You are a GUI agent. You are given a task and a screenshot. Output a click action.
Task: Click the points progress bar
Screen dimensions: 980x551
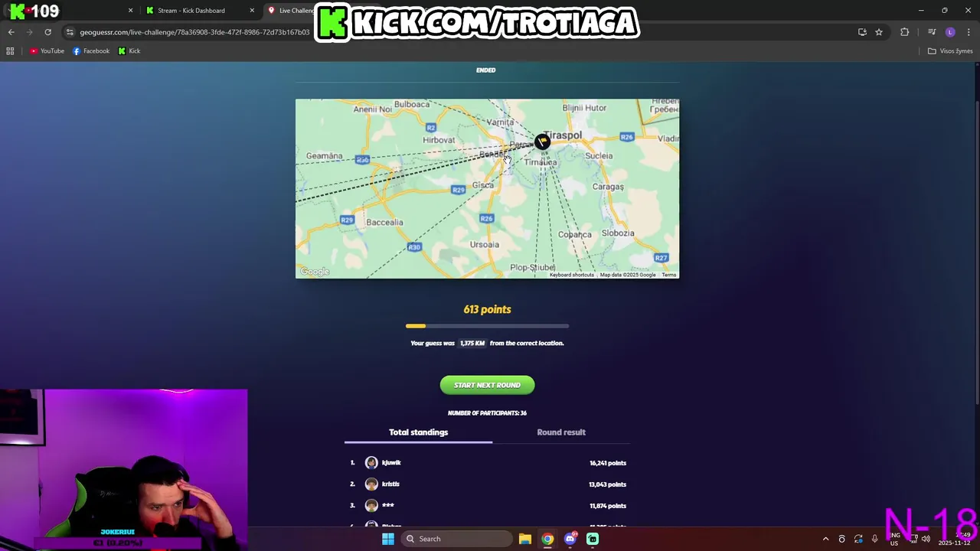tap(487, 326)
